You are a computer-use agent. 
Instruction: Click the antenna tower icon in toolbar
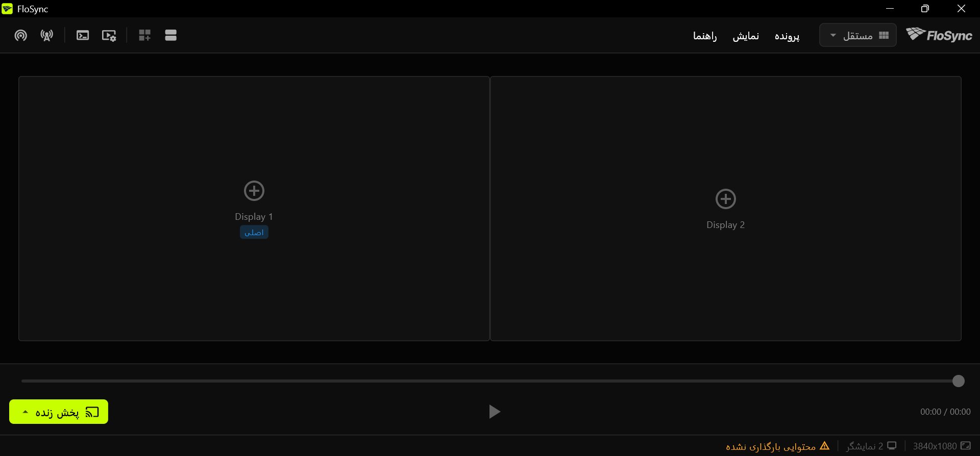click(x=47, y=35)
